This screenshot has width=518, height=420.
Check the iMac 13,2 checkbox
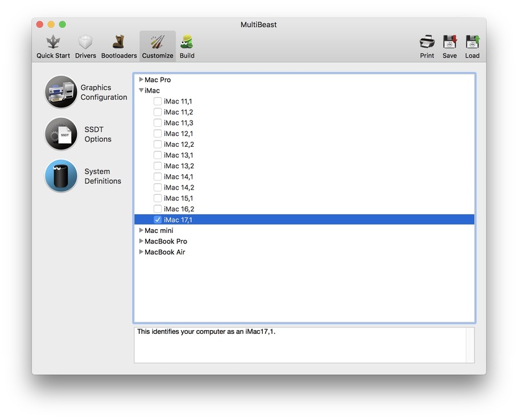tap(157, 166)
